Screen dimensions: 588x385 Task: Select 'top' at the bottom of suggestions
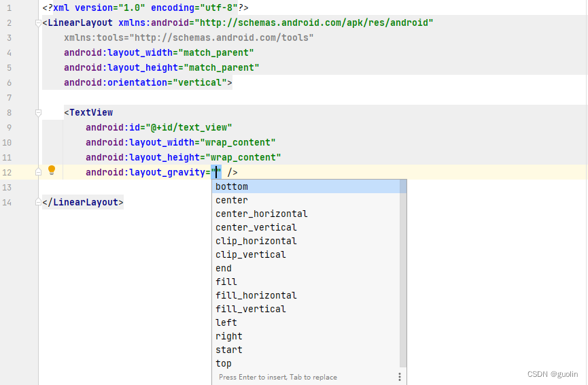click(x=224, y=363)
